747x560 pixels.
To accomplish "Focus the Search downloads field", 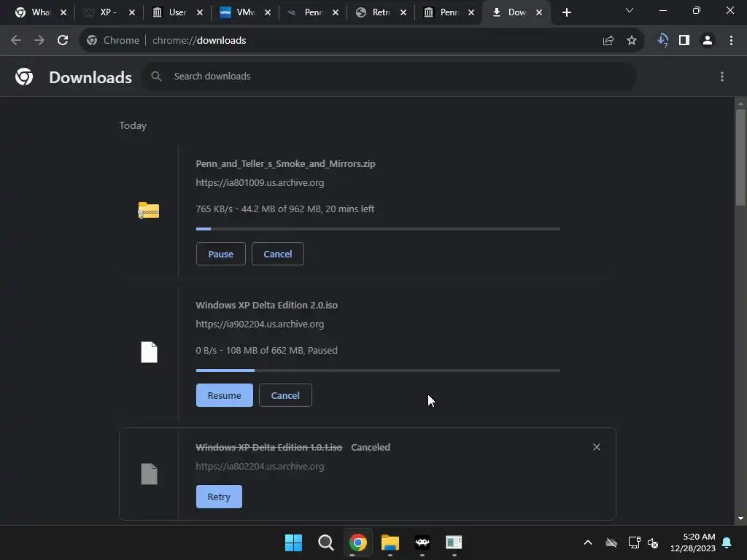I will [390, 76].
